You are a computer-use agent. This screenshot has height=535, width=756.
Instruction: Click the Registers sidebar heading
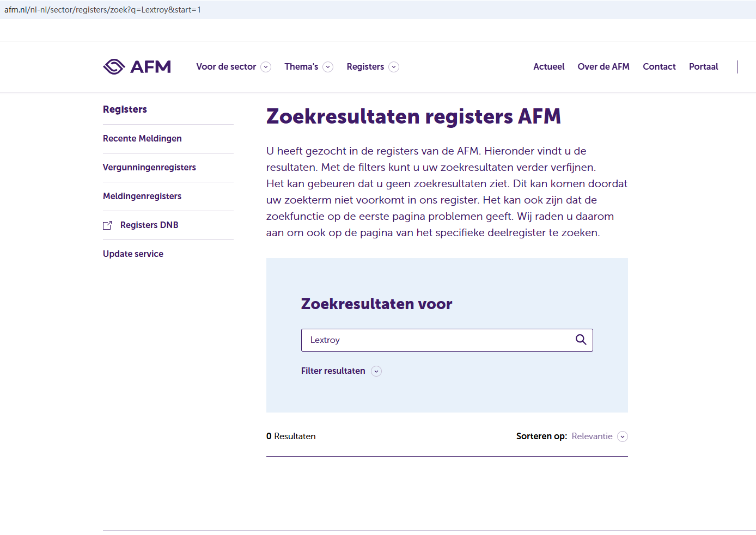click(x=125, y=109)
